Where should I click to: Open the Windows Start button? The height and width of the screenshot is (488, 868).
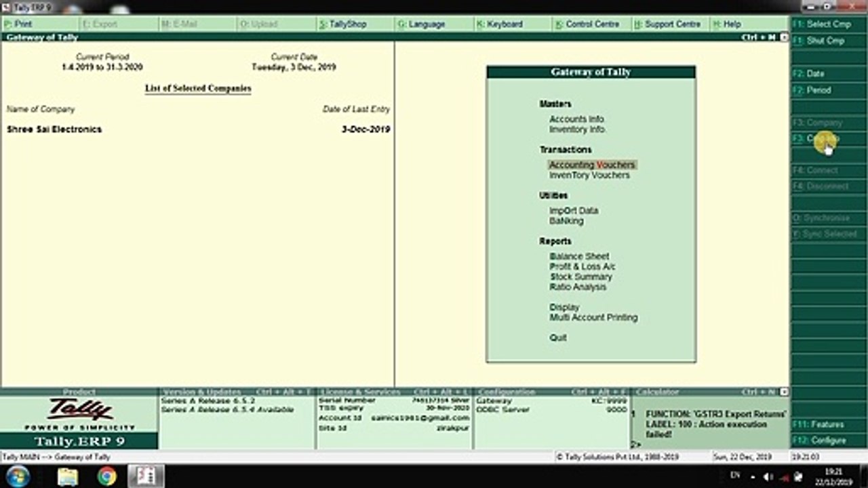click(19, 476)
